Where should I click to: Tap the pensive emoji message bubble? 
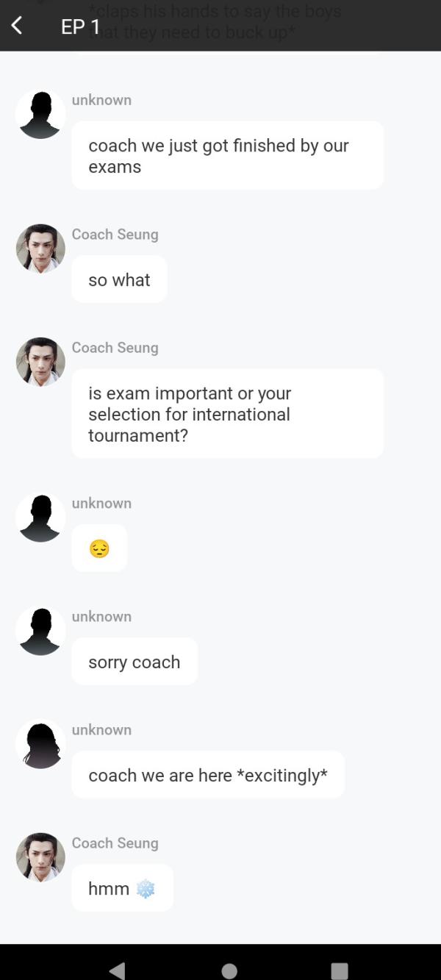99,548
